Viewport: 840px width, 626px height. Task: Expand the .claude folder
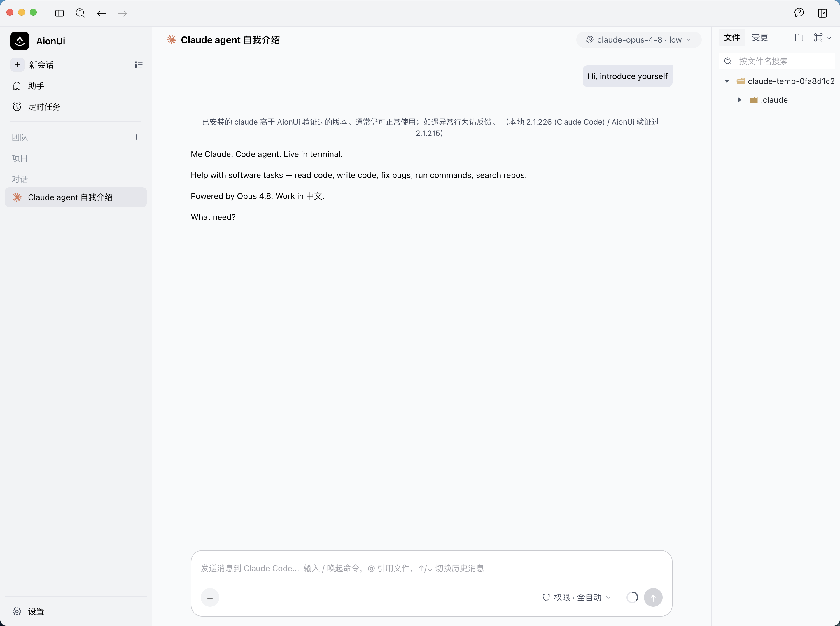pos(740,100)
